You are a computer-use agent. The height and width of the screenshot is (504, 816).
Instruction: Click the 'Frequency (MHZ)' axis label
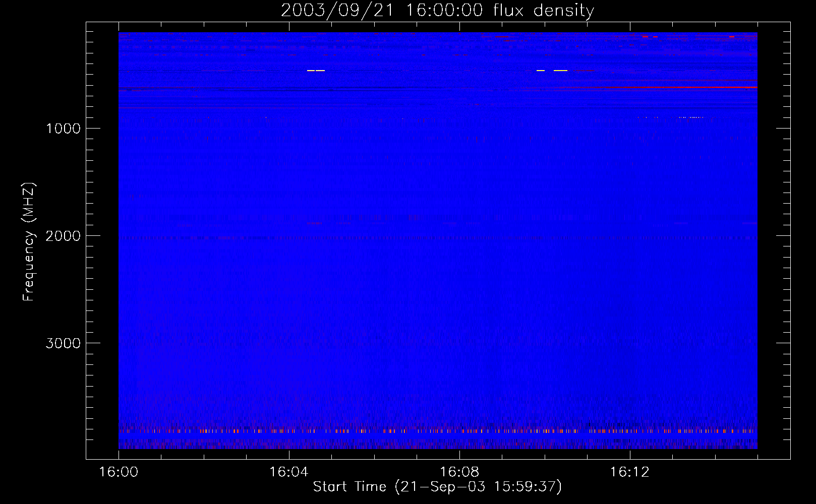click(x=29, y=242)
